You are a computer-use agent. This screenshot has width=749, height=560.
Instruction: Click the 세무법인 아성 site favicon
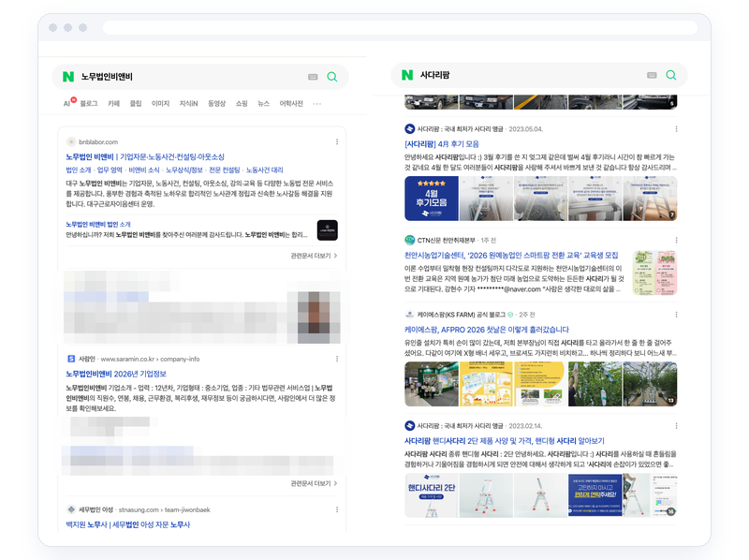[x=71, y=509]
